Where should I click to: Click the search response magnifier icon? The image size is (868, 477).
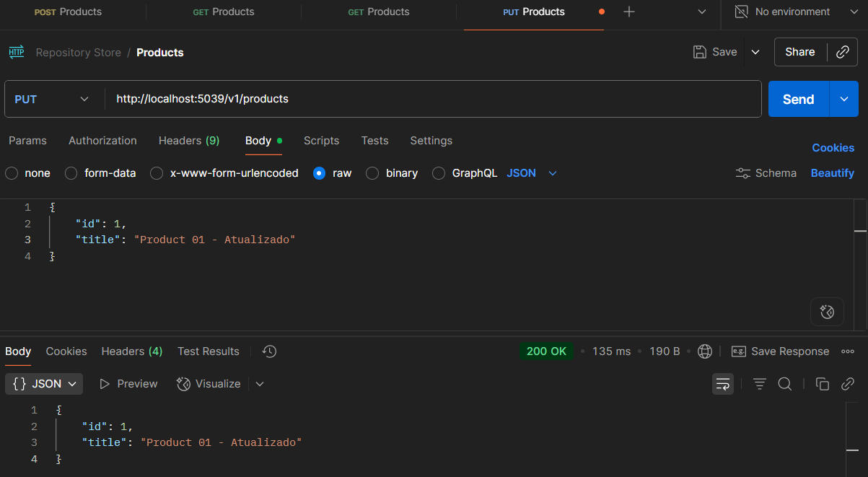point(785,384)
